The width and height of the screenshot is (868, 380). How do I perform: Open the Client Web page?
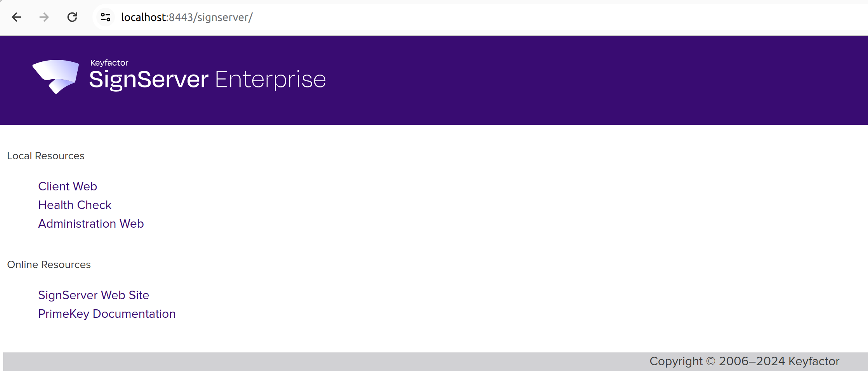coord(67,186)
